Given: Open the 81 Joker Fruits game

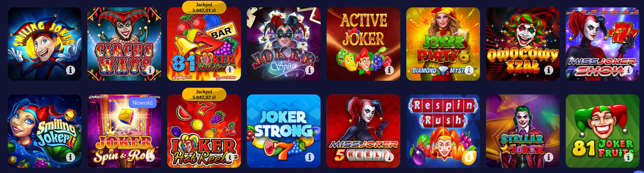Looking at the screenshot, I should pos(602,131).
